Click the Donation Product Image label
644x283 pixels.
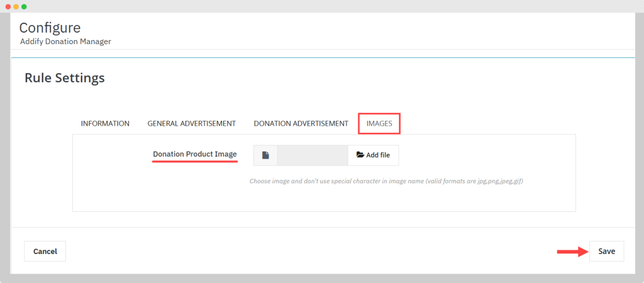click(195, 154)
